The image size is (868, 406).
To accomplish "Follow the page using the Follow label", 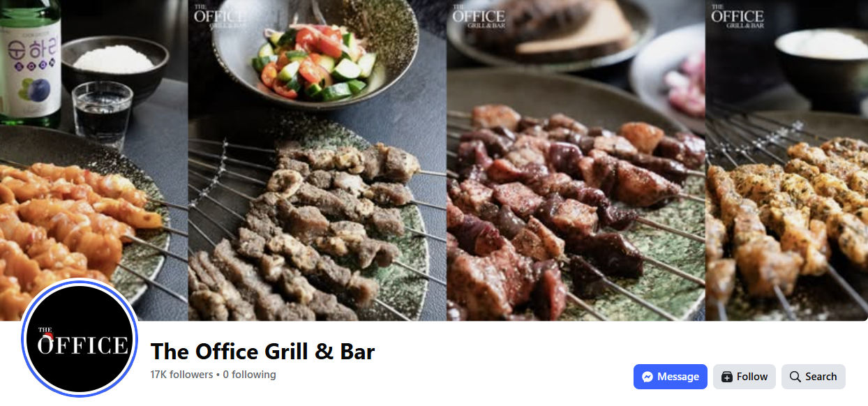I will tap(752, 377).
